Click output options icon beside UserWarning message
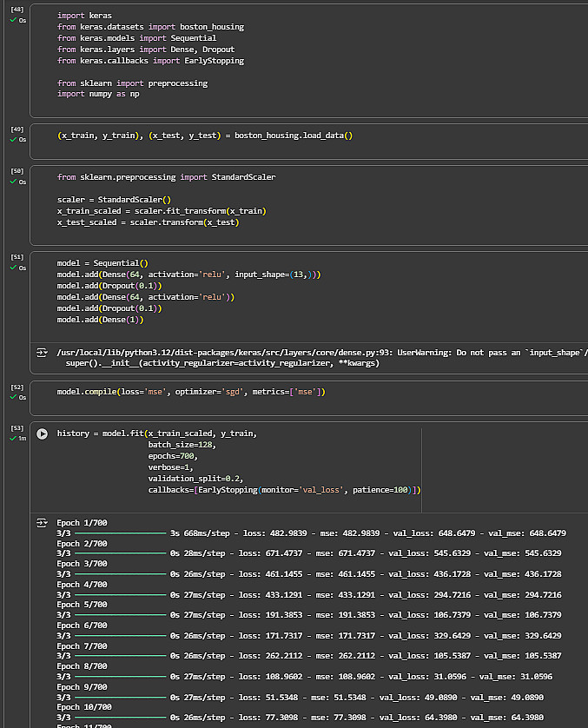The height and width of the screenshot is (728, 588). 41,354
